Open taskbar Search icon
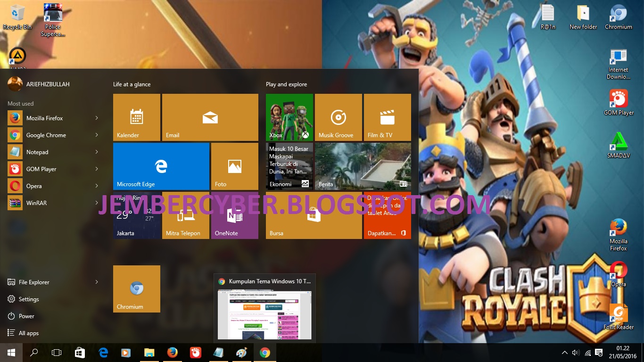Image resolution: width=644 pixels, height=362 pixels. 34,353
